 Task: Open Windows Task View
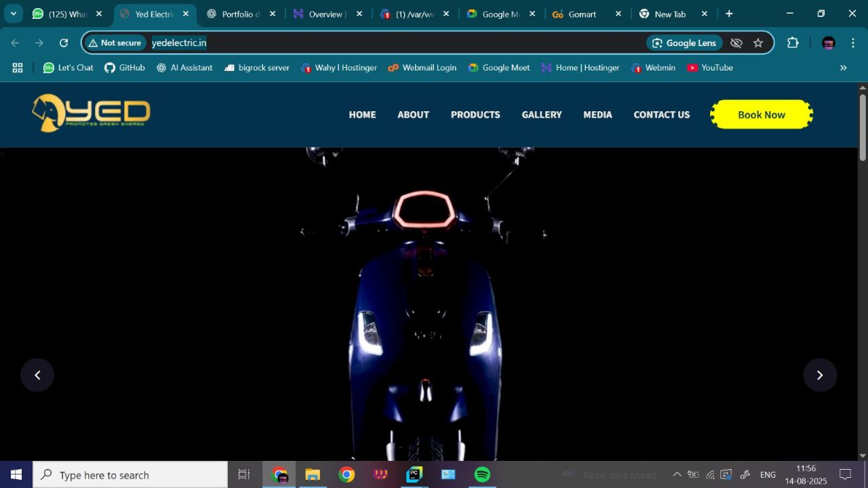click(244, 474)
